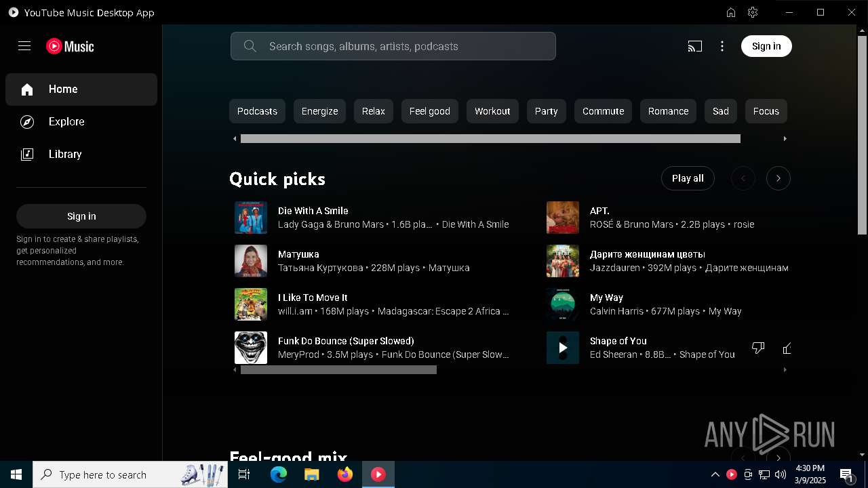Click the I Like To Move It thumbnail
This screenshot has width=868, height=488.
pos(251,304)
